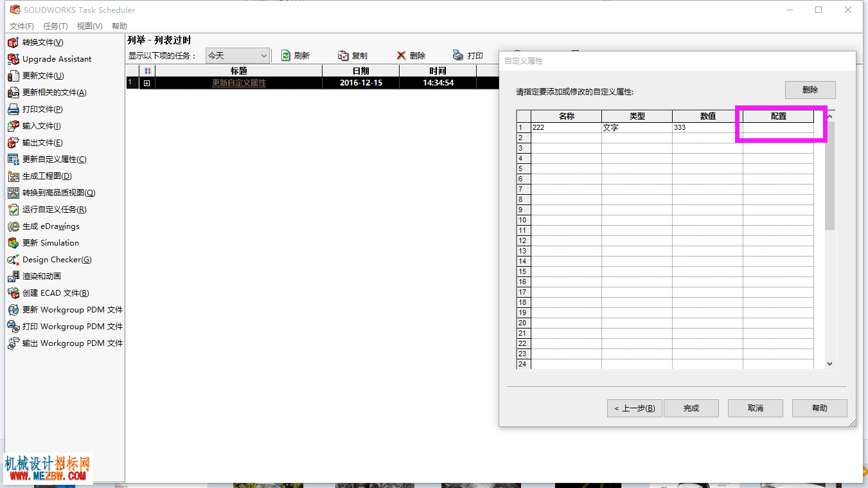Image resolution: width=868 pixels, height=488 pixels.
Task: Click 创建 ECAD 文件(B) icon
Action: point(13,293)
